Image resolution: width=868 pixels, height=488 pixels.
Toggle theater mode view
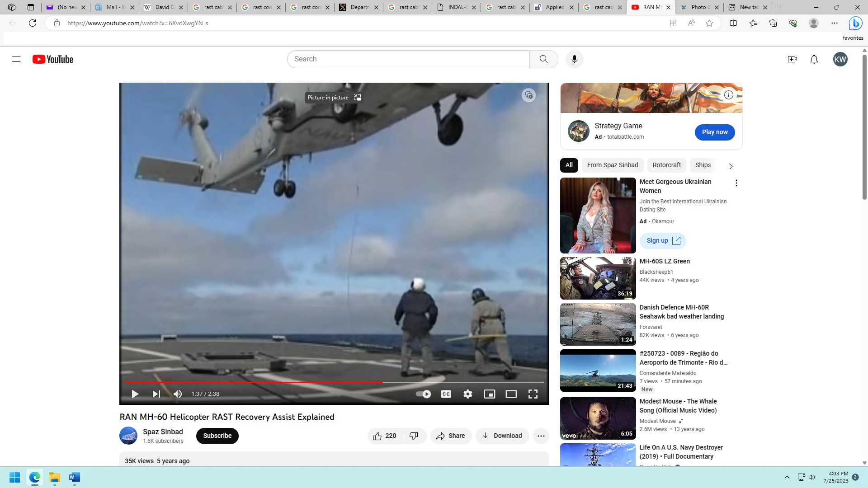pyautogui.click(x=511, y=394)
